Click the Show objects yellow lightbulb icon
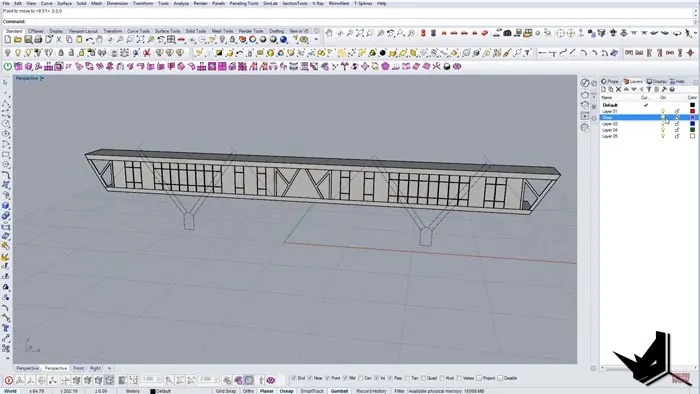 (18, 53)
